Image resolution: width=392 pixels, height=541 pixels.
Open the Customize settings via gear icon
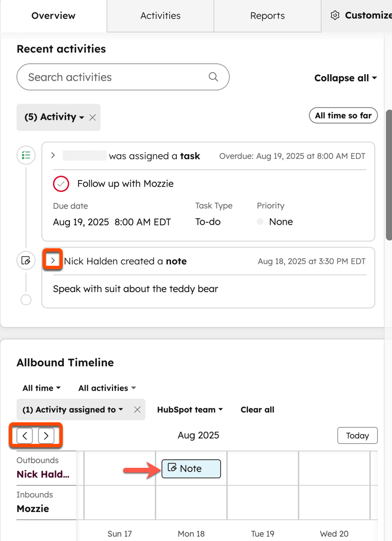coord(335,15)
